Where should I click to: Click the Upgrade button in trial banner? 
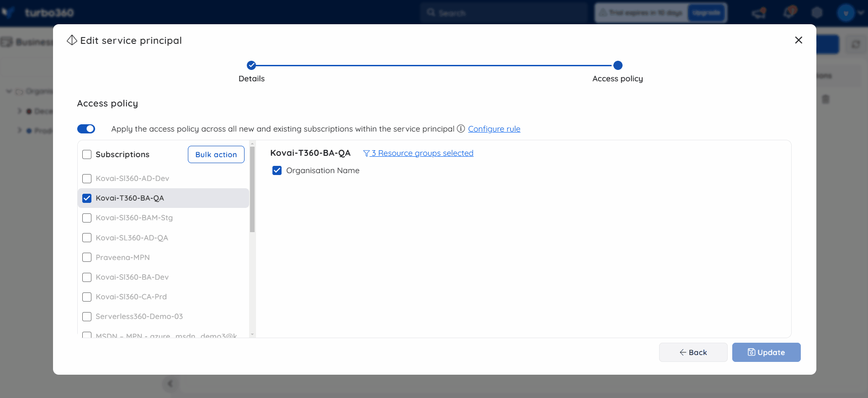(707, 13)
